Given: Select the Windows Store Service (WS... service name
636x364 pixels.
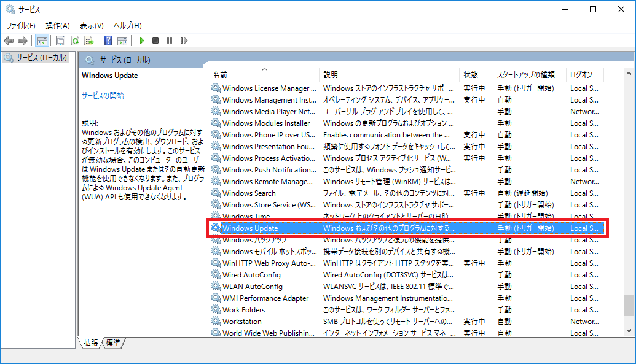Looking at the screenshot, I should click(269, 205).
